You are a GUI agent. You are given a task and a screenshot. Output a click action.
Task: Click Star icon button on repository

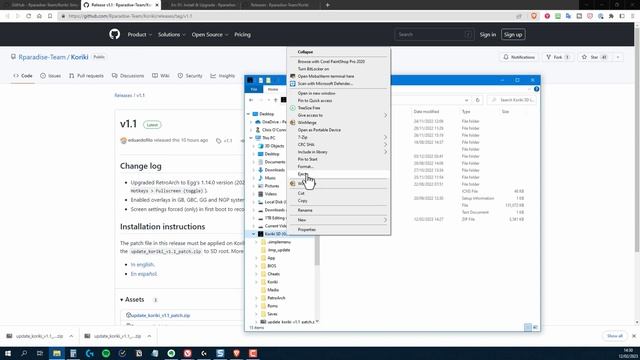click(595, 57)
